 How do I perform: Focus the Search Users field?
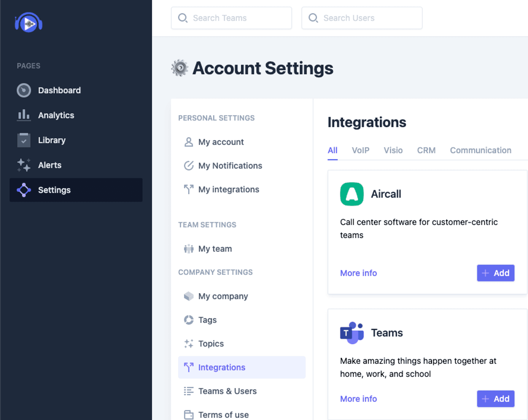tap(362, 18)
